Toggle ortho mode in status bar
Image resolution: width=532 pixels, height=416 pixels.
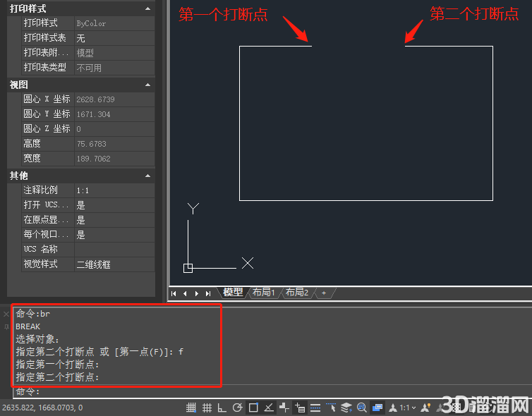[x=222, y=407]
